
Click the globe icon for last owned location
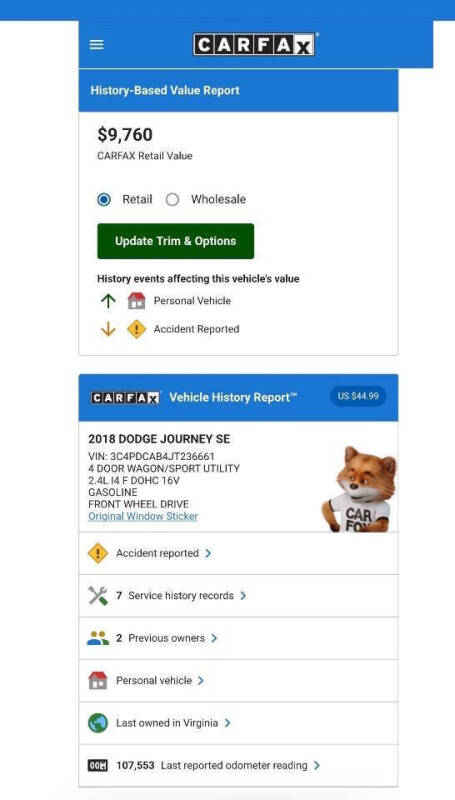pyautogui.click(x=98, y=723)
